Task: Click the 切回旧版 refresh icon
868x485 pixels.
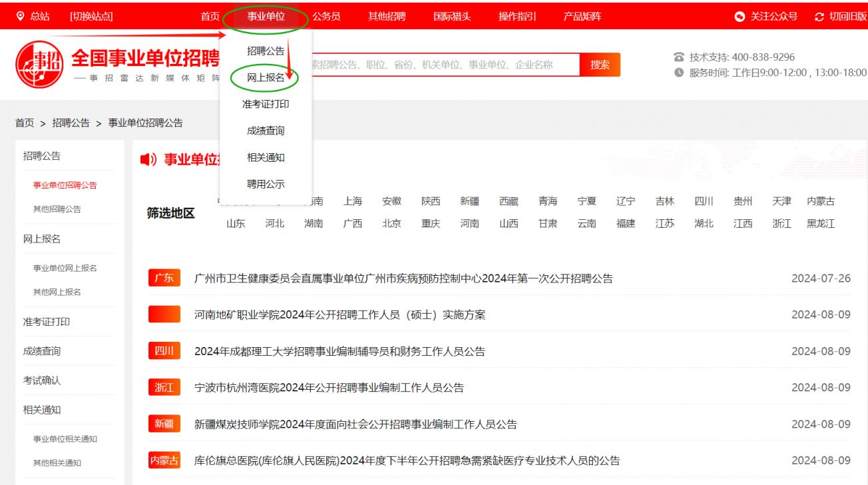Action: 818,16
